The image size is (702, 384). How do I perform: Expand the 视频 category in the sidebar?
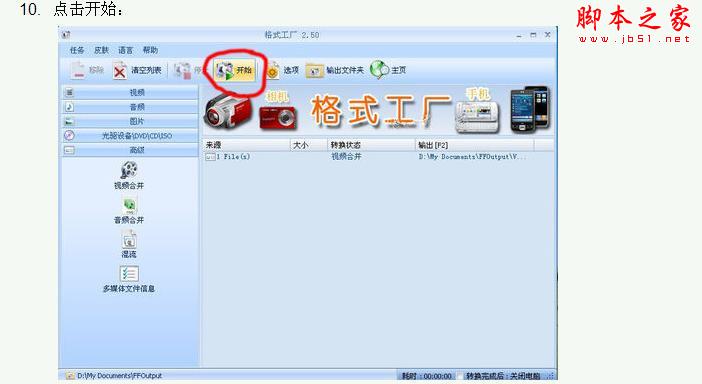(130, 92)
